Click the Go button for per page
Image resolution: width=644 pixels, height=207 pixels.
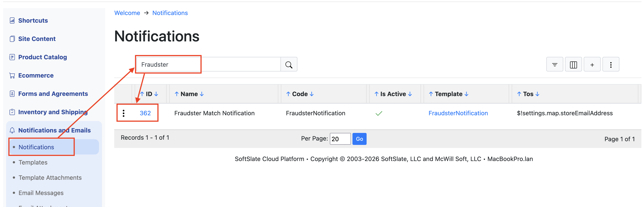(x=359, y=139)
